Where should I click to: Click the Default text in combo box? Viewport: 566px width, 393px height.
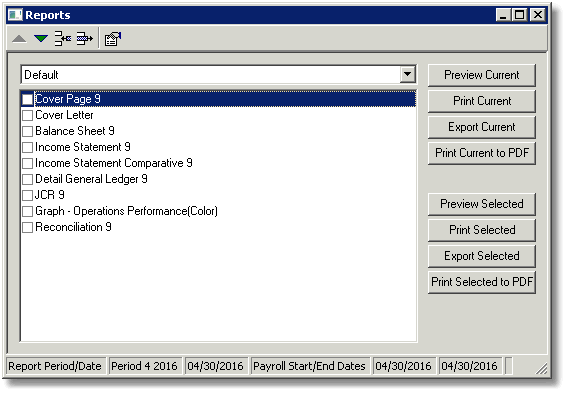[x=41, y=75]
